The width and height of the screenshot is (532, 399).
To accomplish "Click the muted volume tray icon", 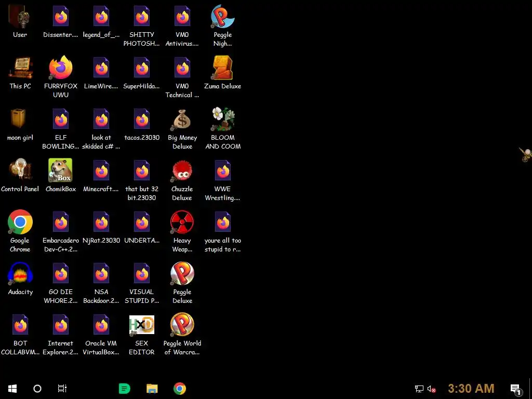I will pos(432,389).
